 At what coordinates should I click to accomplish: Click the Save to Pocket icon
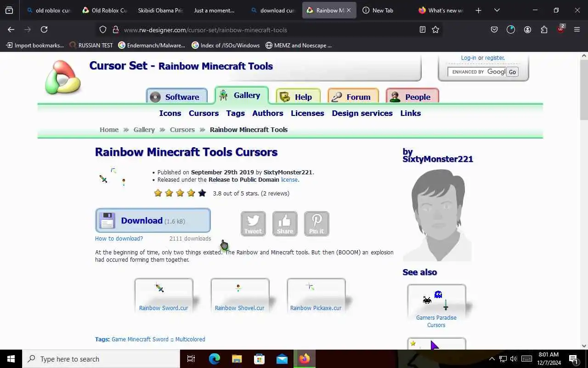(x=494, y=29)
